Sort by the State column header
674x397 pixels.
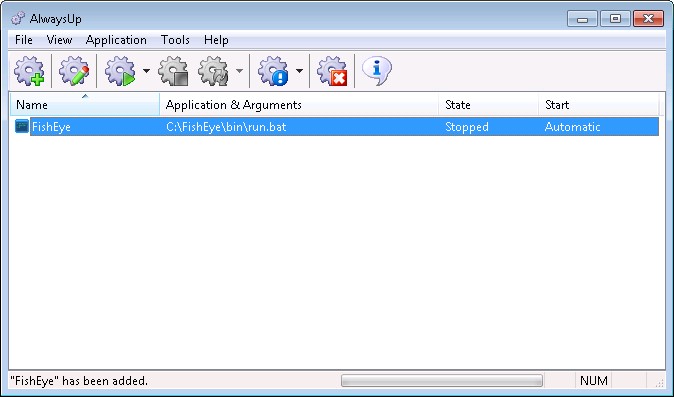tap(489, 104)
